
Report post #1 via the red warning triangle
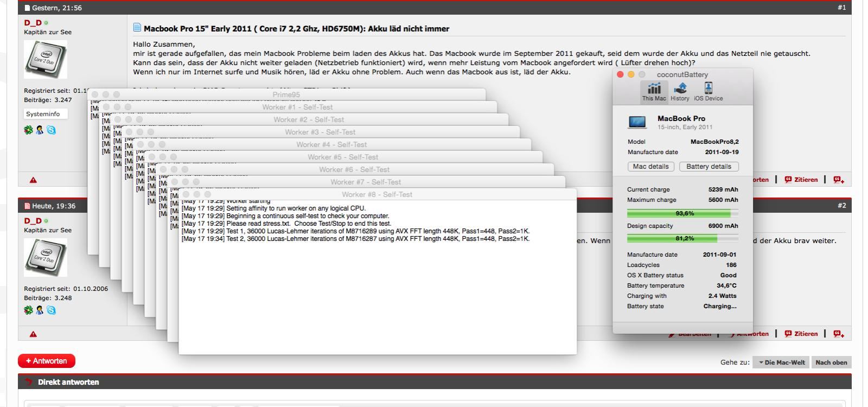pyautogui.click(x=33, y=180)
